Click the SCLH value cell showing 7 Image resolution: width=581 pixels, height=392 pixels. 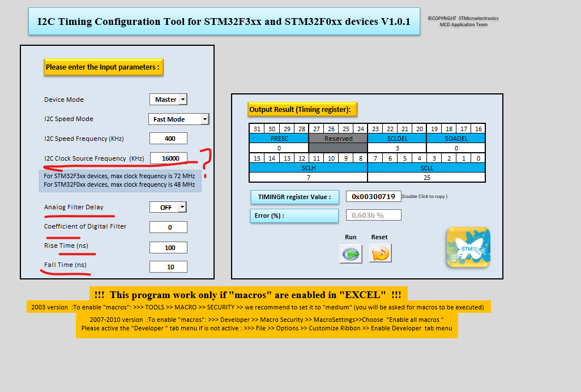(308, 177)
